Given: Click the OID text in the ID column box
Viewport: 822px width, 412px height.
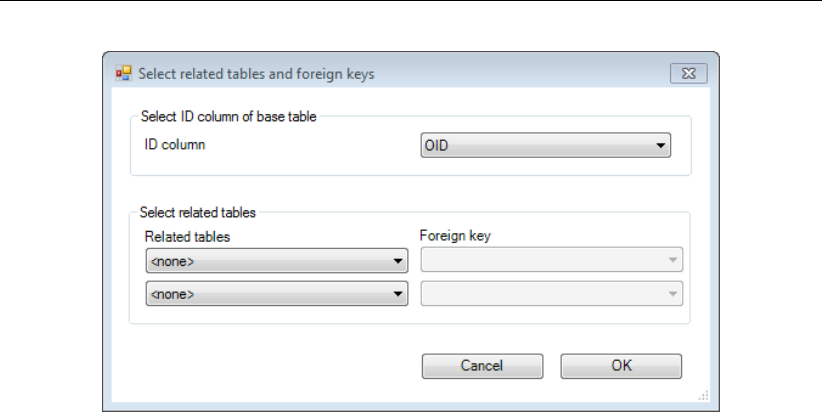Looking at the screenshot, I should pos(437,146).
